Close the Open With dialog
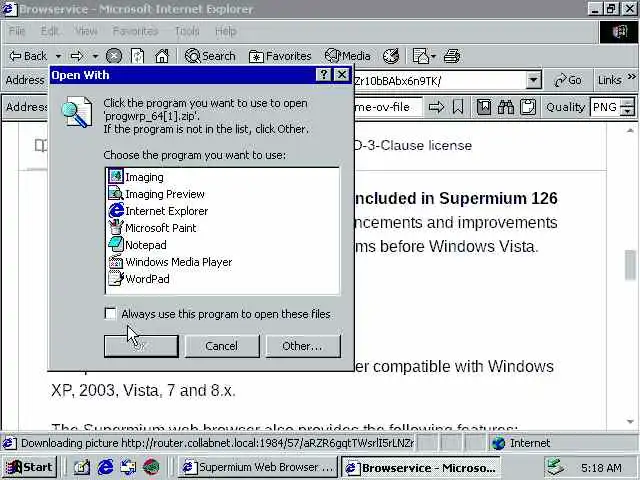The height and width of the screenshot is (480, 640). tap(341, 75)
